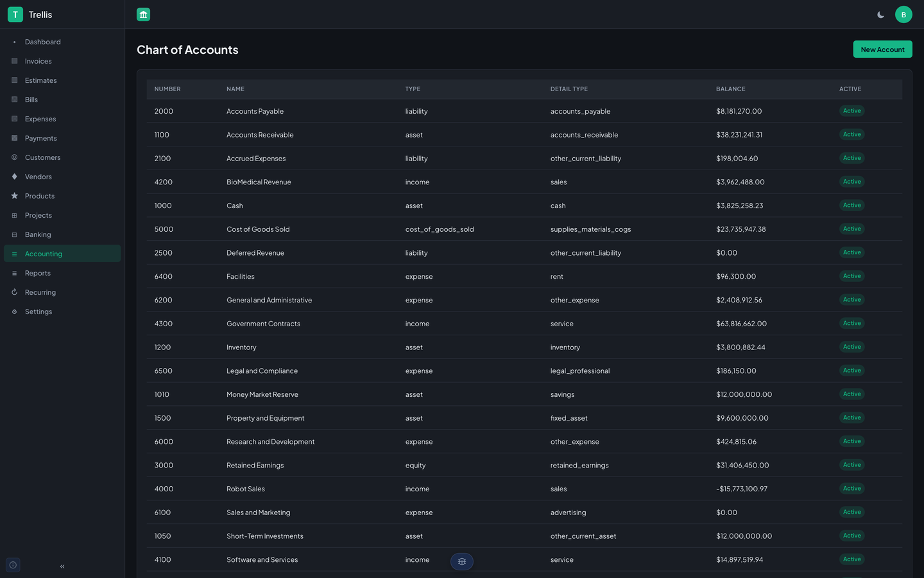The height and width of the screenshot is (578, 924).
Task: Click account number 6400 for Facilities
Action: (x=164, y=277)
